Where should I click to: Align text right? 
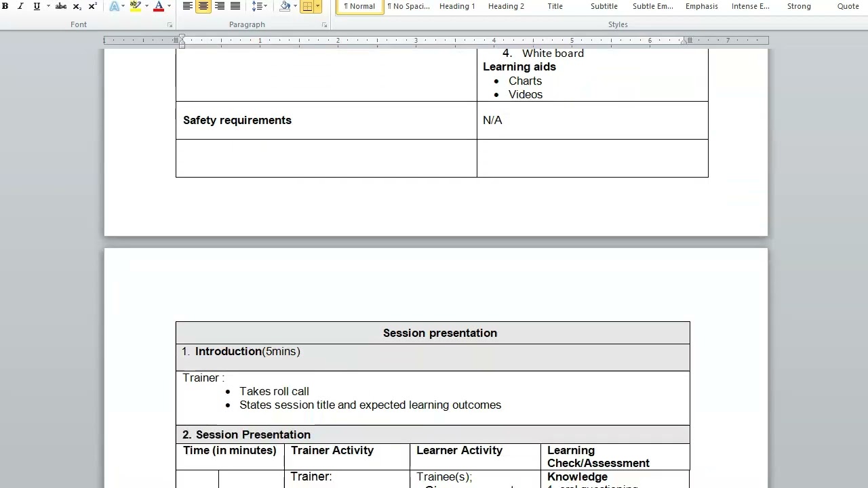point(219,6)
